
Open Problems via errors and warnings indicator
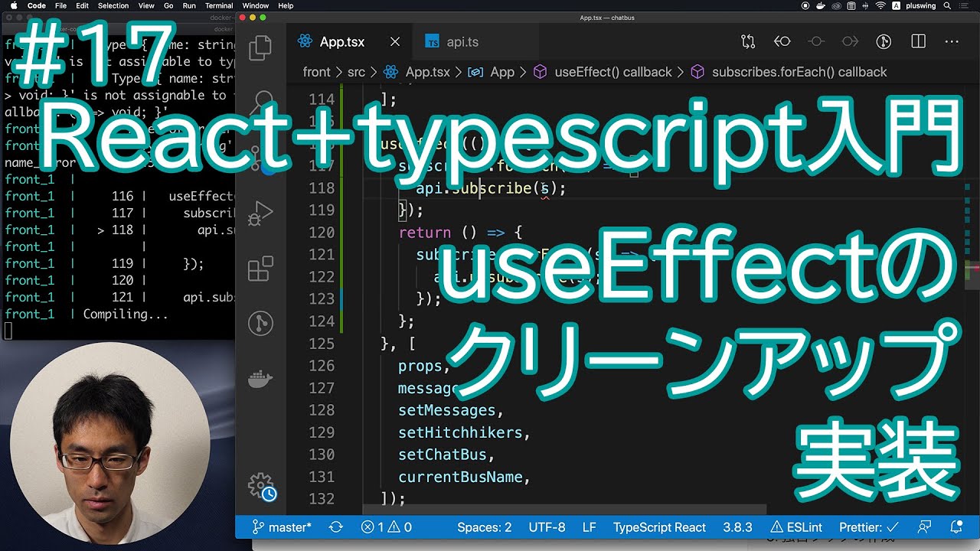pyautogui.click(x=387, y=527)
